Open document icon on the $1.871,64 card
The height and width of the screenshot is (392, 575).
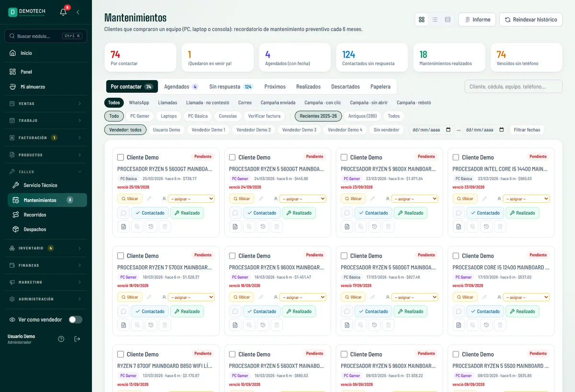346,226
